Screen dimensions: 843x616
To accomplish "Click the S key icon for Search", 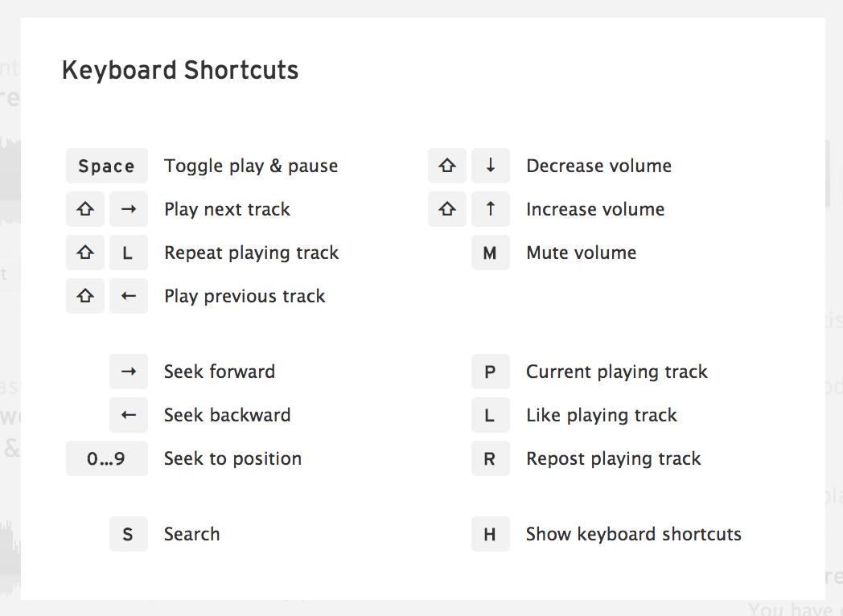I will (129, 534).
